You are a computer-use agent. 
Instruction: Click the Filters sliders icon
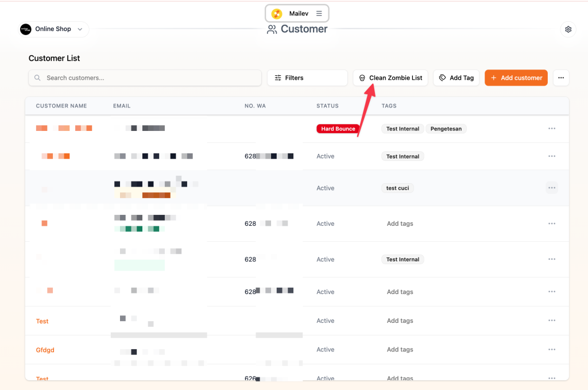click(278, 78)
